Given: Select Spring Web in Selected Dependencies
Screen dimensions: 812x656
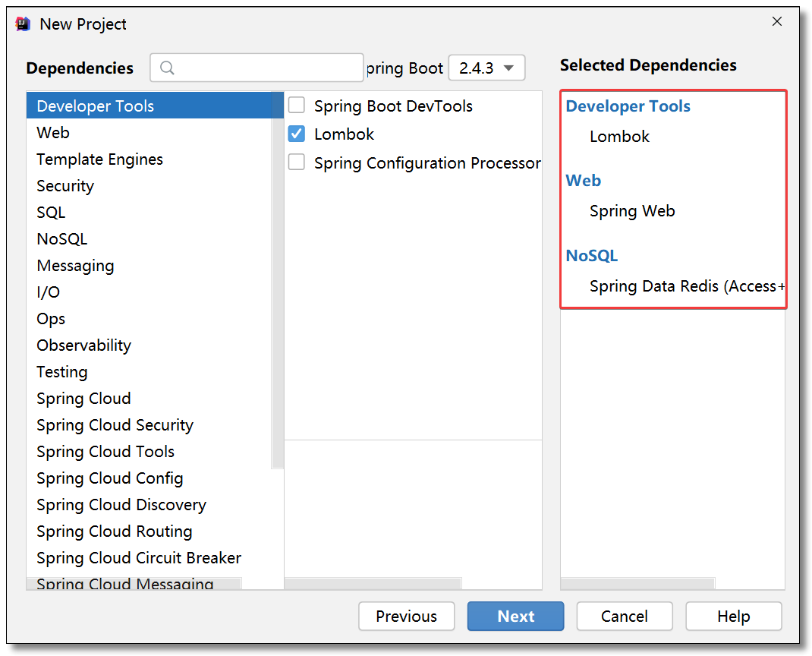Looking at the screenshot, I should [x=632, y=211].
